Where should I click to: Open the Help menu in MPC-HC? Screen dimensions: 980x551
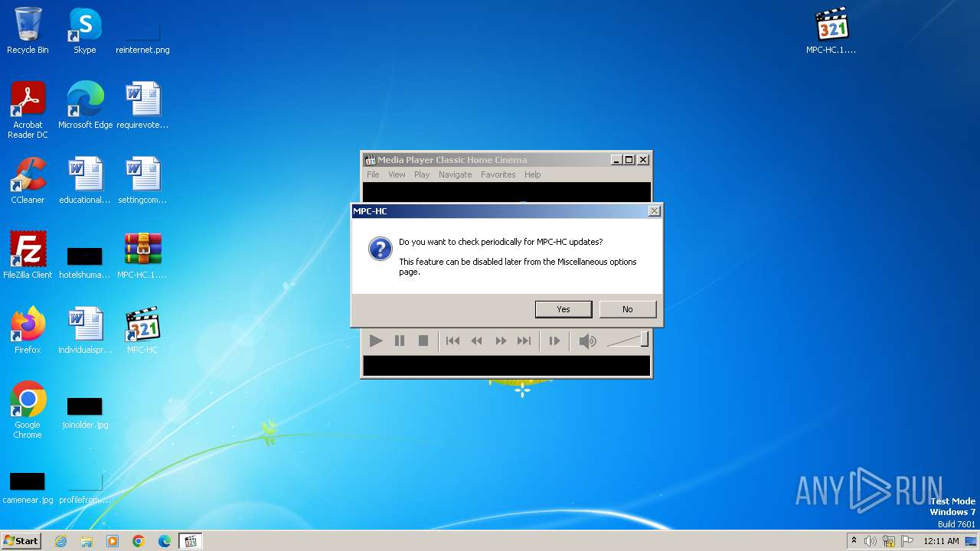(x=533, y=174)
